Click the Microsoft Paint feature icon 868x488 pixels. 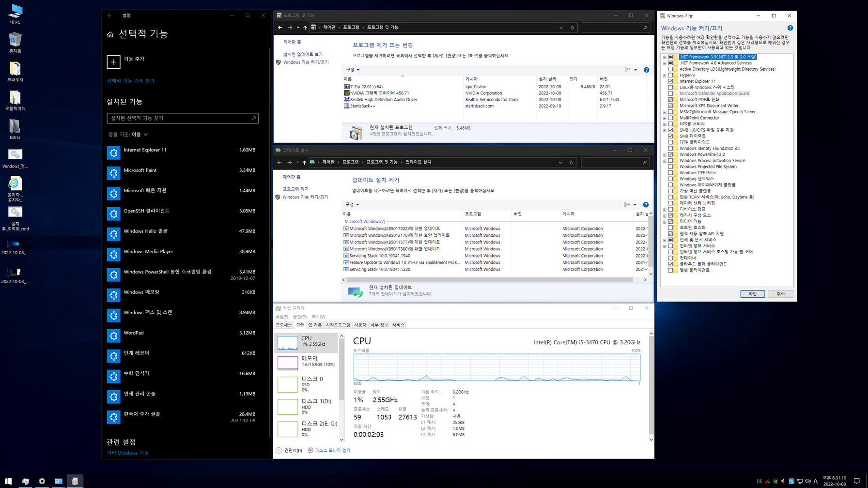click(113, 173)
